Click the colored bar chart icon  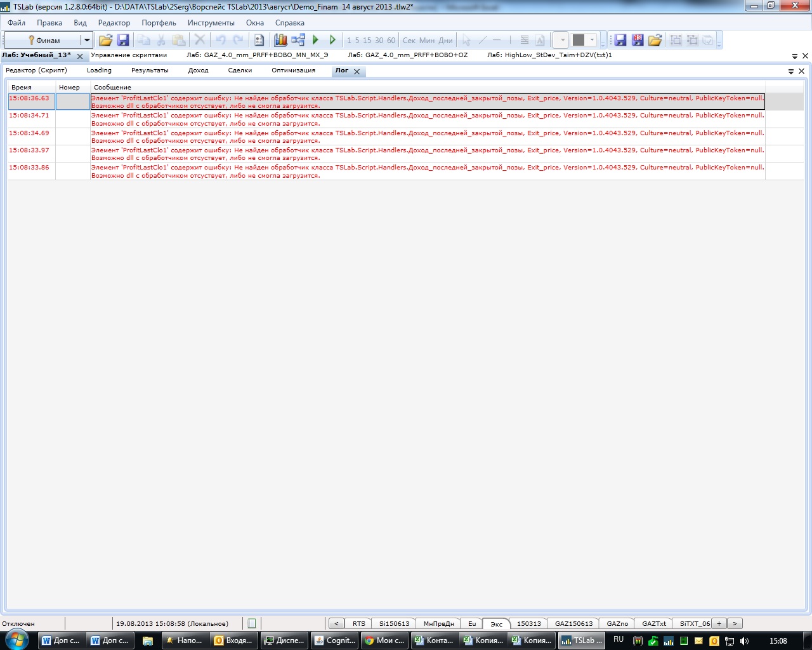(280, 40)
